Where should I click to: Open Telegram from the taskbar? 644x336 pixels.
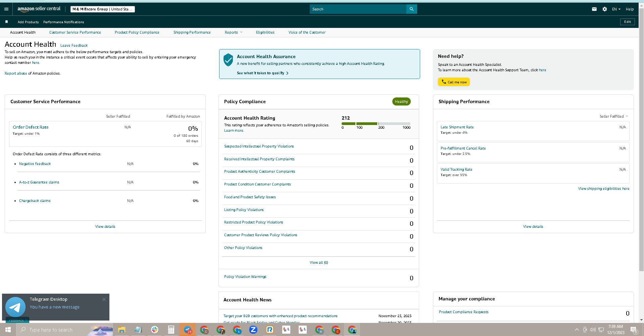188,330
